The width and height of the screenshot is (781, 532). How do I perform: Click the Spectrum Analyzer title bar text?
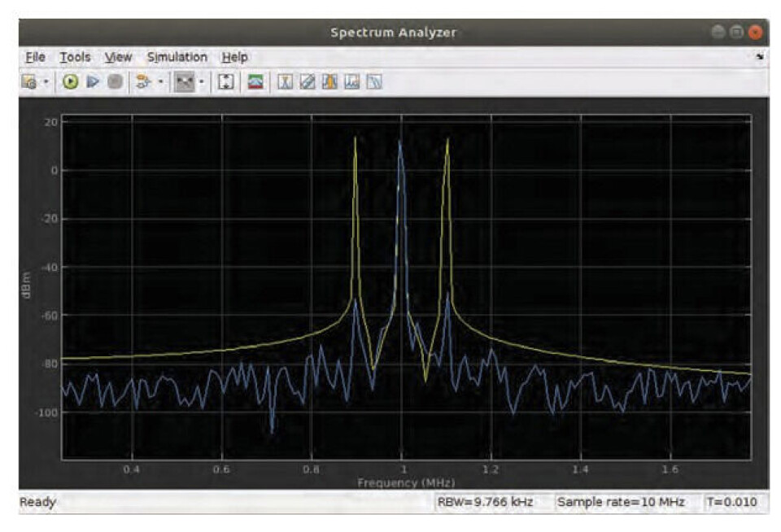[394, 33]
